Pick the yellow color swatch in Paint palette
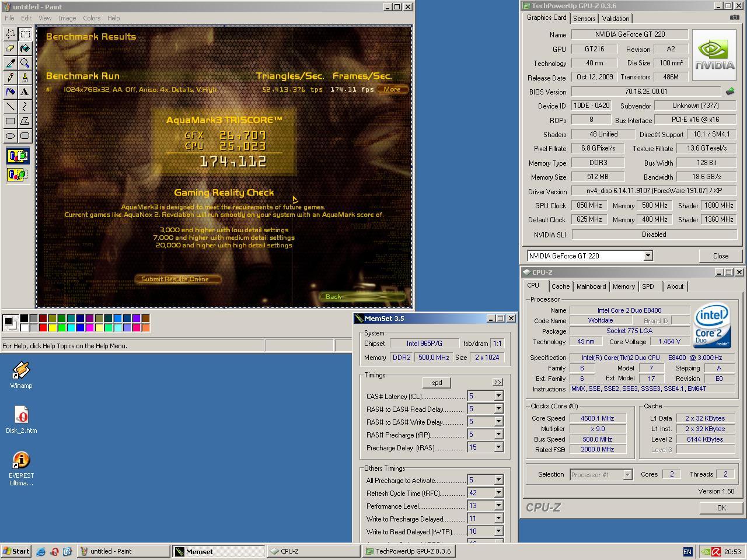This screenshot has width=747, height=560. [x=52, y=327]
